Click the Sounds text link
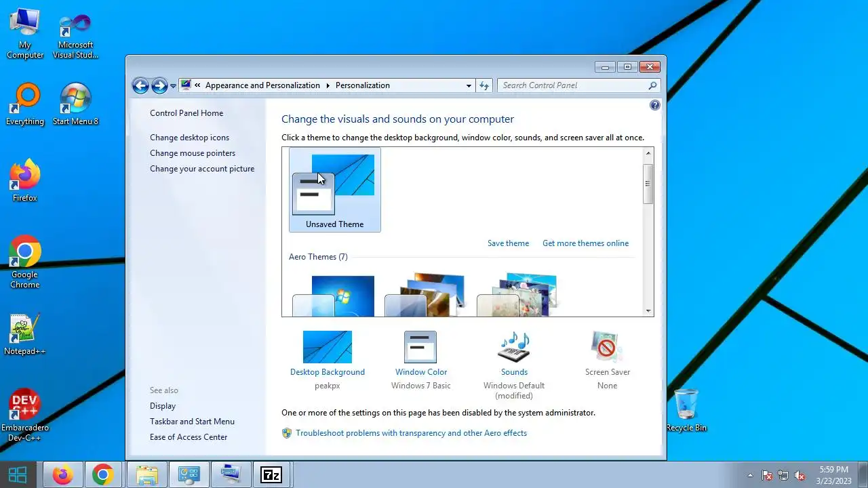 [x=514, y=372]
